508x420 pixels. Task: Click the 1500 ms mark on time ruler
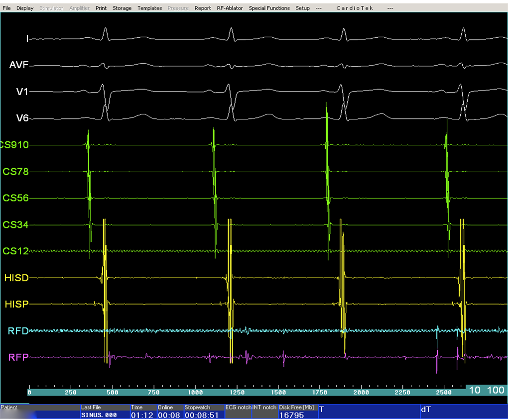click(x=278, y=393)
